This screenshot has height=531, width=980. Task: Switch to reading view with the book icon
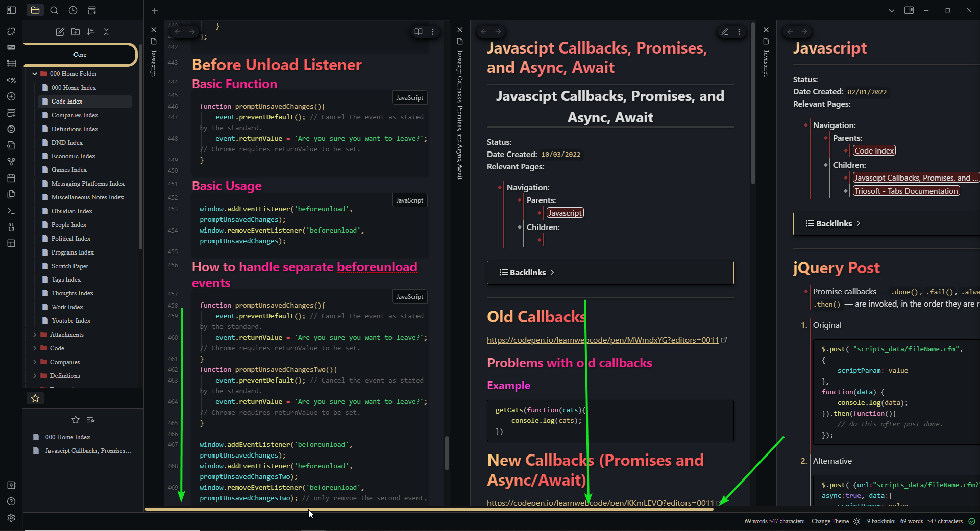419,32
